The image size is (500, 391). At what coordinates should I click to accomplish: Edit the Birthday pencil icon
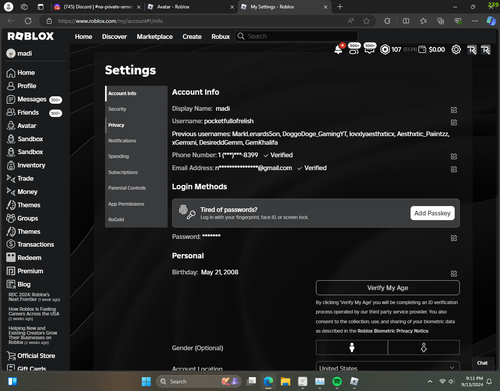pos(454,273)
